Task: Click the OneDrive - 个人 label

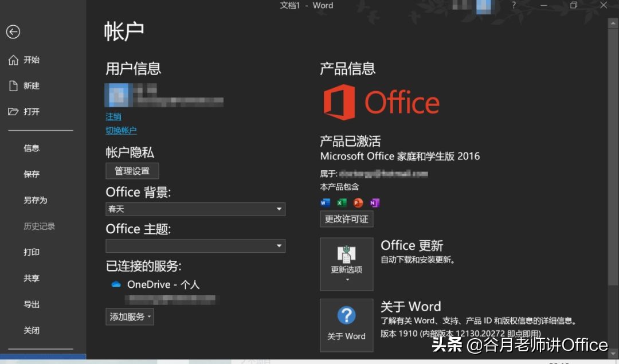Action: point(163,285)
